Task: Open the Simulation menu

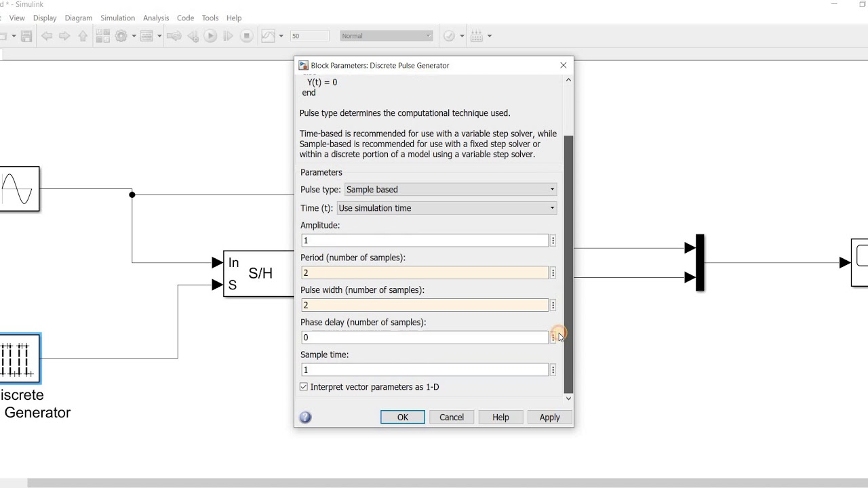Action: coord(117,18)
